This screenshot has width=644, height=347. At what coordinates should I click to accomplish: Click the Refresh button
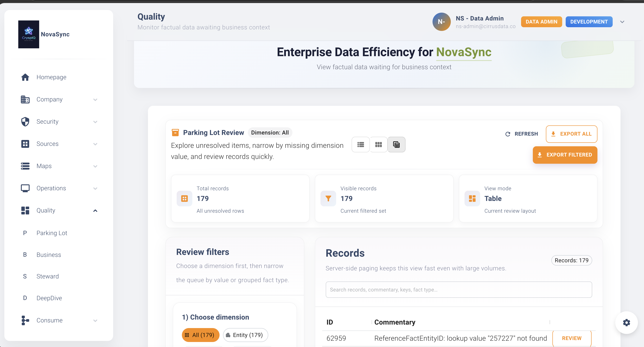(x=522, y=134)
